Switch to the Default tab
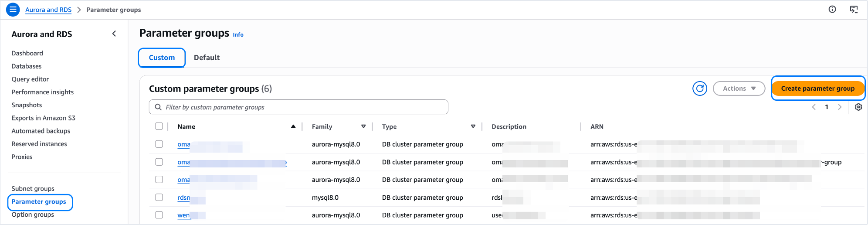The width and height of the screenshot is (868, 225). tap(207, 58)
